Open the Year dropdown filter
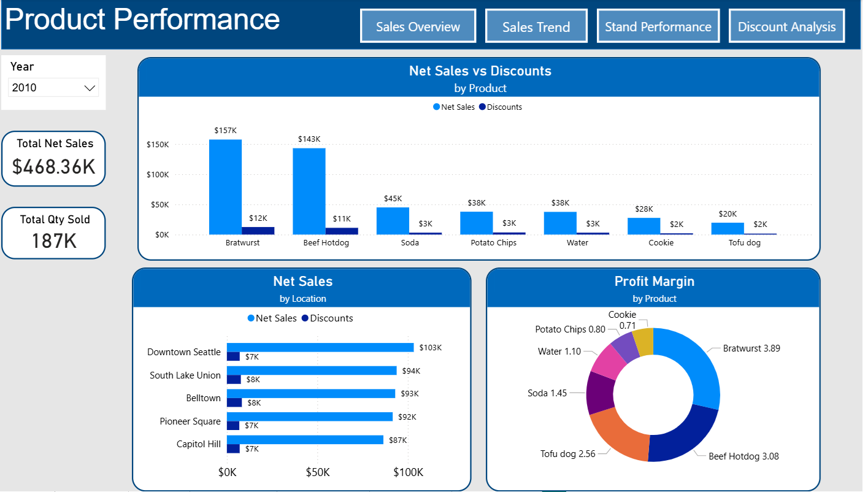Screen dimensions: 868x492 pyautogui.click(x=89, y=87)
